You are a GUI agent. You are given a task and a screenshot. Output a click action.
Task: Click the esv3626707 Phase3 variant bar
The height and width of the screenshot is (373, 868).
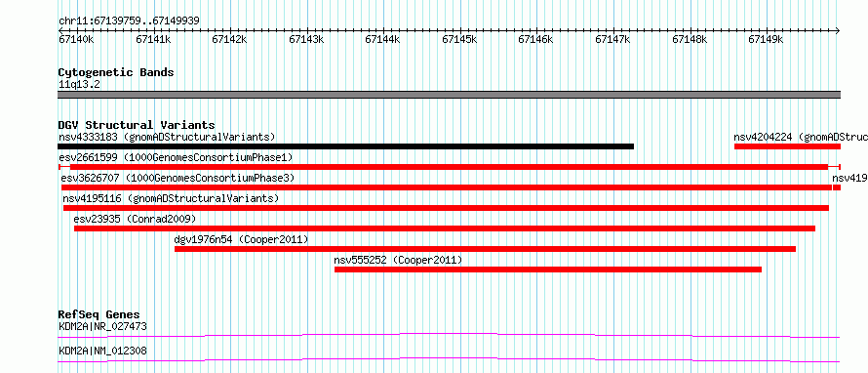446,187
